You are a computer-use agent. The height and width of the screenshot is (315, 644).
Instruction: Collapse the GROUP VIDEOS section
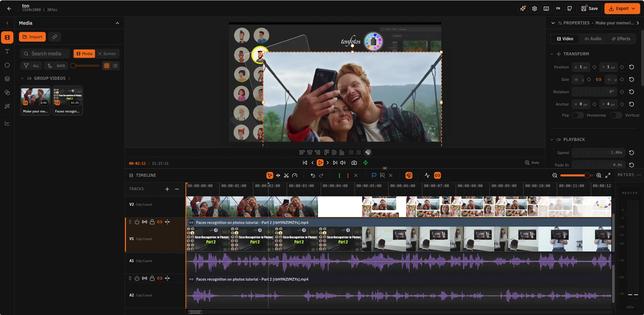click(22, 78)
